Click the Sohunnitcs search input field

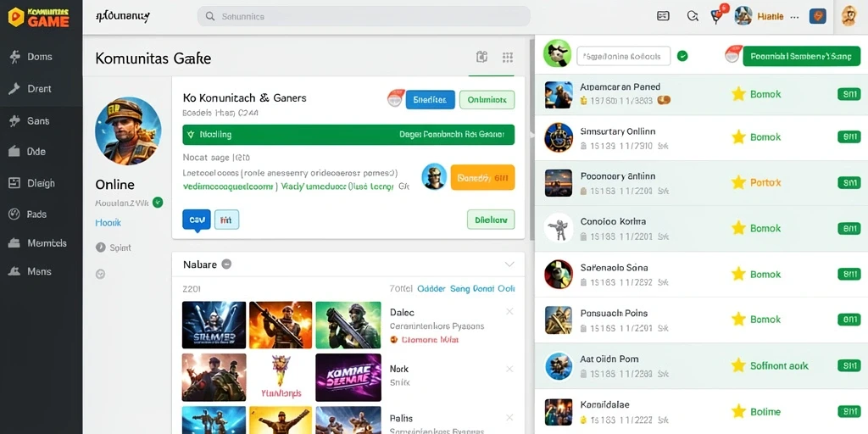coord(364,17)
